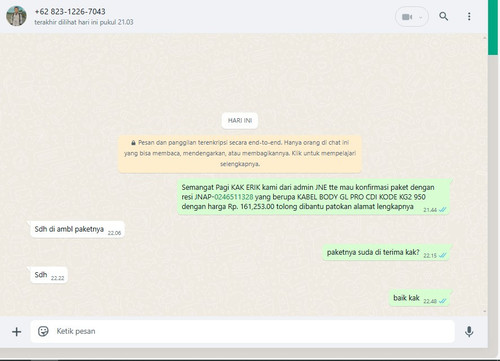Viewport: 500px width, 361px height.
Task: Click the lock icon in encryption notice
Action: tap(133, 143)
